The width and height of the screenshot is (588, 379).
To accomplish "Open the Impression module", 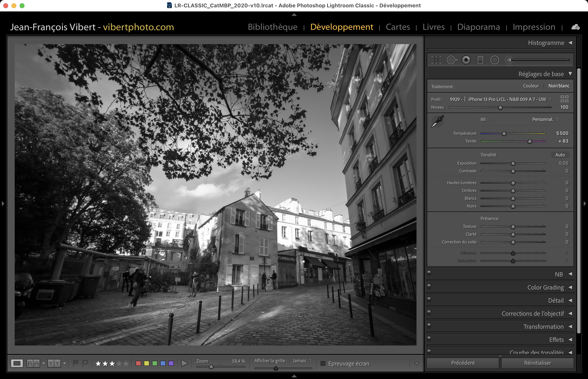I will pyautogui.click(x=534, y=27).
